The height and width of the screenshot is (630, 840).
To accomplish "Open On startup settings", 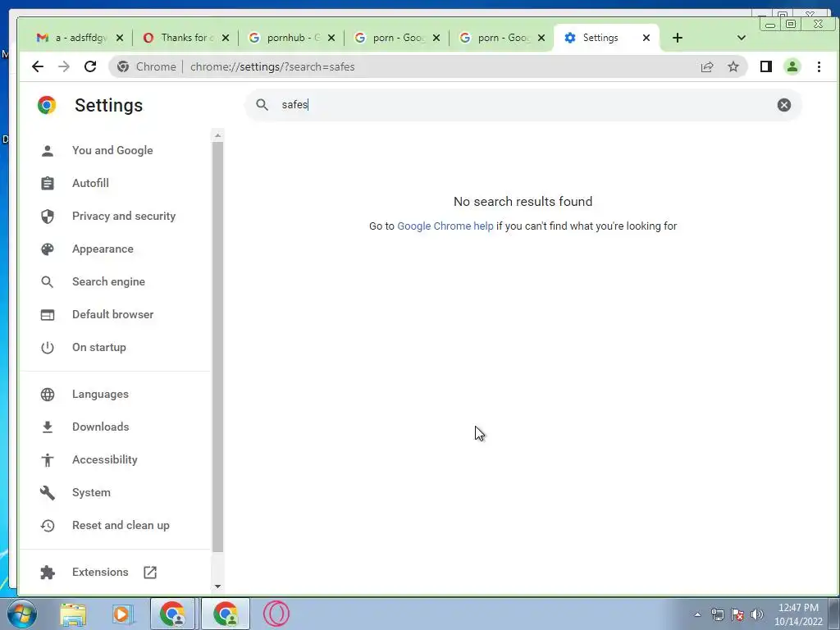I will pos(99,347).
